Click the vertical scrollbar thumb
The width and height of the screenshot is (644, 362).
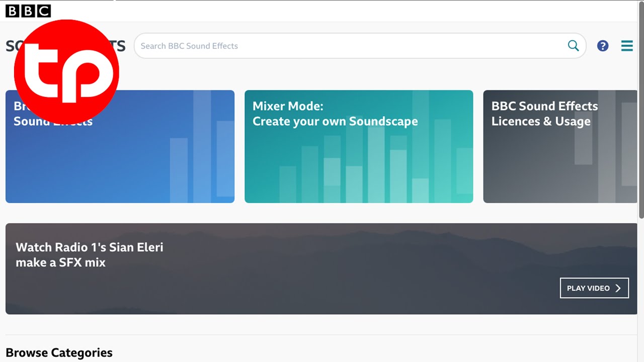click(x=641, y=111)
